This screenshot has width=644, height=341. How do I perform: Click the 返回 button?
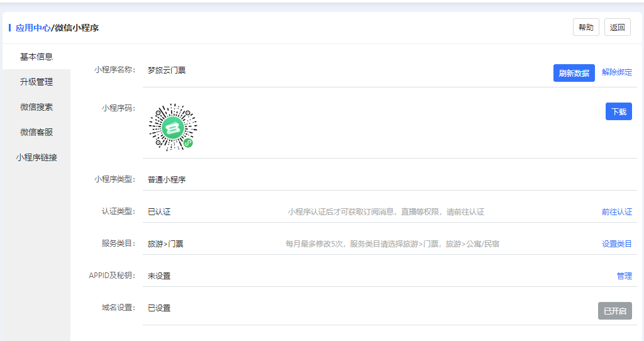pos(618,28)
